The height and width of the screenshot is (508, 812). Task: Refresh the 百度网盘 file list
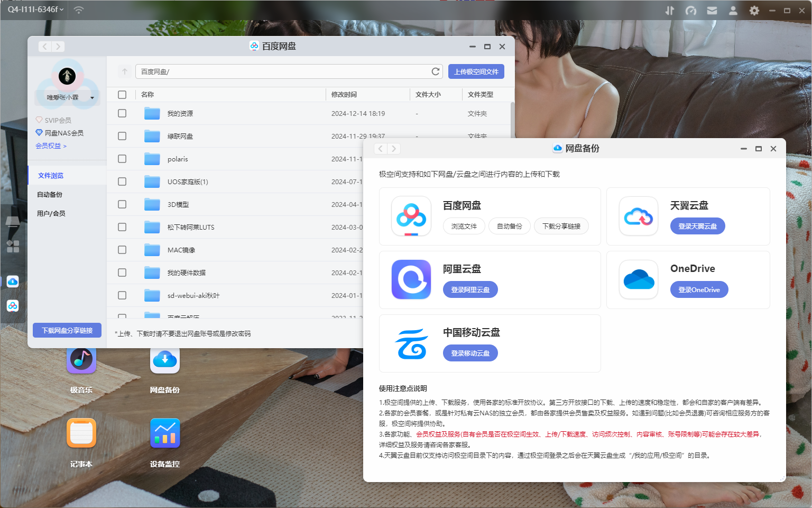coord(436,71)
